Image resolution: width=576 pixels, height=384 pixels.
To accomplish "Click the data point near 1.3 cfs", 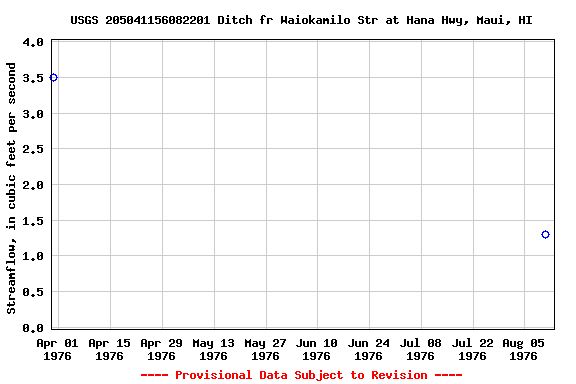I will [545, 234].
